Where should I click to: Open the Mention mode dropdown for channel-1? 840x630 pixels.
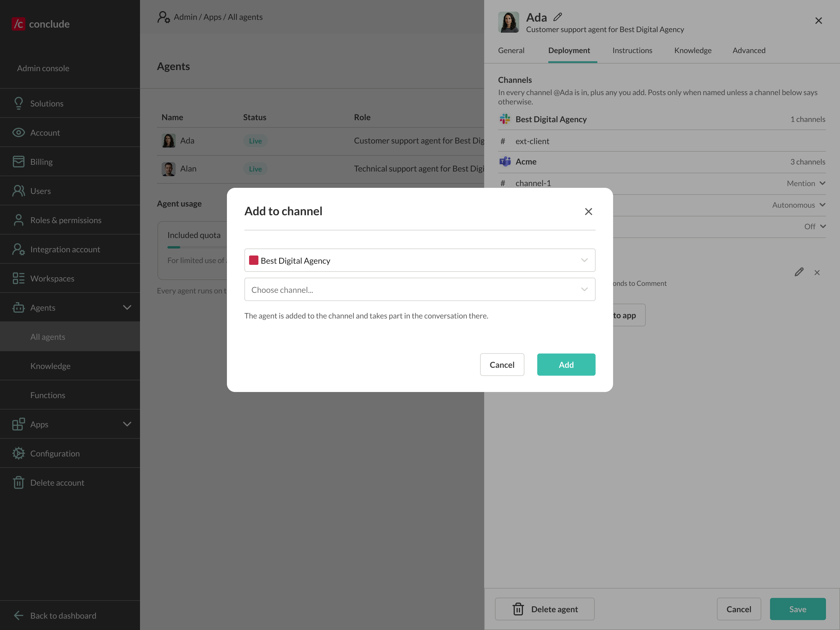[x=806, y=183]
